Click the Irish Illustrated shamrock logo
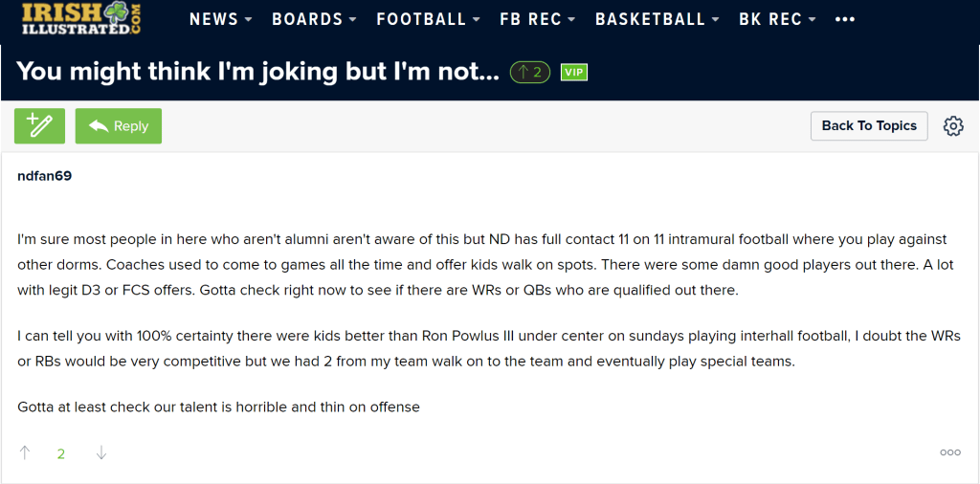The width and height of the screenshot is (980, 484). (x=81, y=18)
